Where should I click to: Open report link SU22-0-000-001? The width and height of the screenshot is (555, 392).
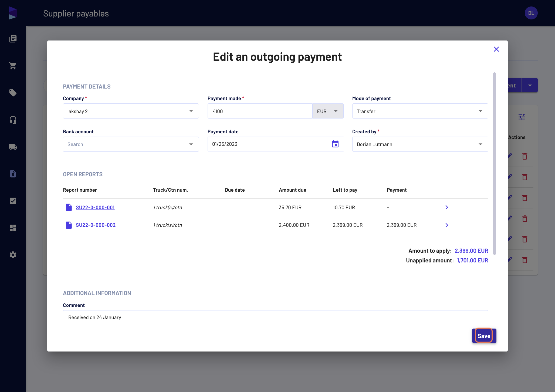[x=95, y=207]
